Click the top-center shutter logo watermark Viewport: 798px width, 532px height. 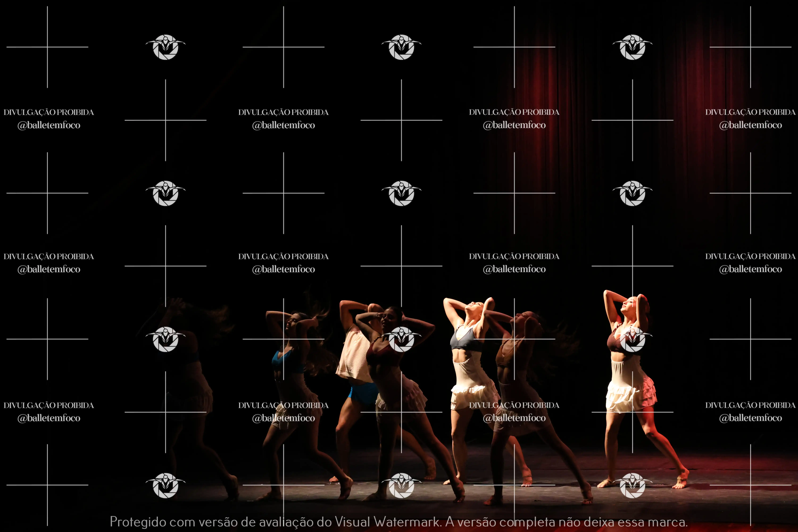point(401,47)
